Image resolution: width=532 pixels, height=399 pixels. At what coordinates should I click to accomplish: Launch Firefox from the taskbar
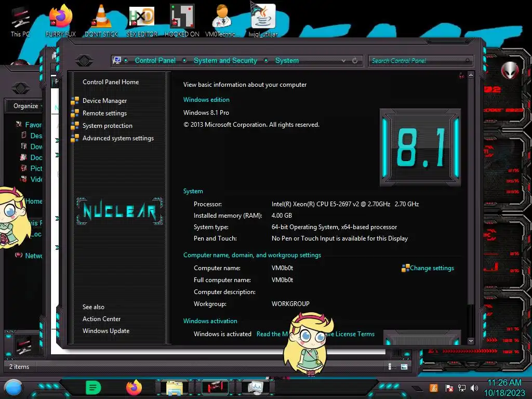[x=134, y=388]
